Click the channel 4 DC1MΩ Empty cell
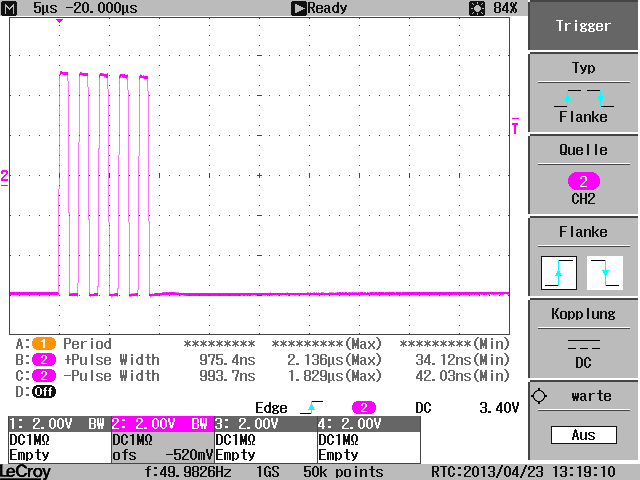Screen dimensions: 640x480 tap(369, 447)
